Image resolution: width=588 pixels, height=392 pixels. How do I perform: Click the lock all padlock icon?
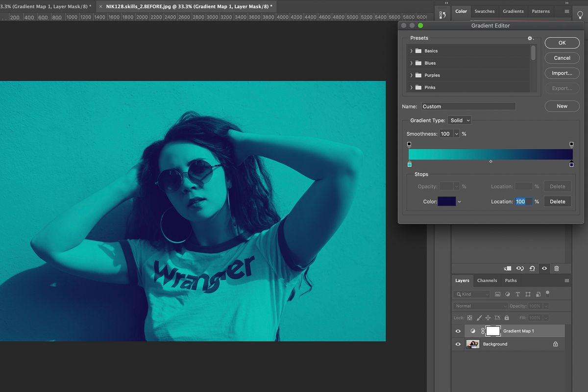click(x=507, y=318)
